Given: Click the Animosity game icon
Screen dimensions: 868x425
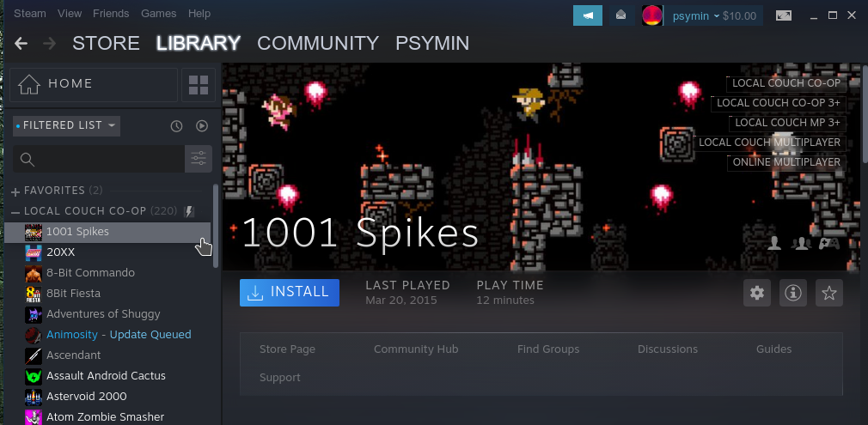Looking at the screenshot, I should pos(34,335).
